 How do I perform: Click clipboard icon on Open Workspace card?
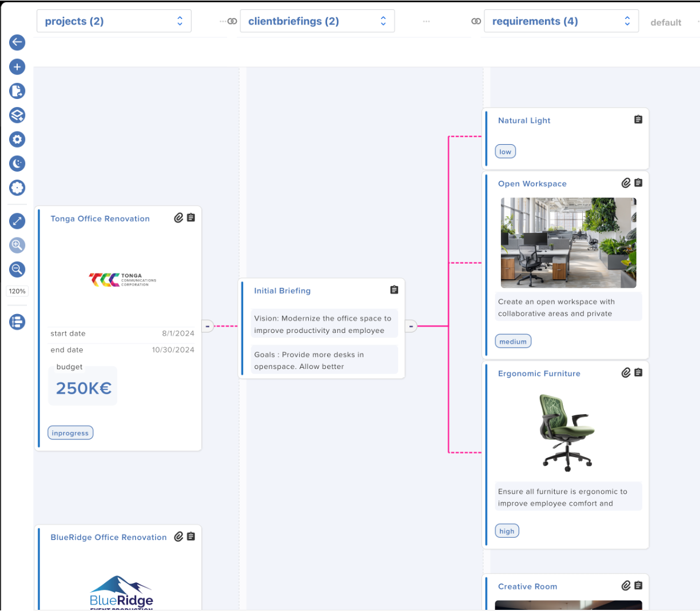click(x=638, y=183)
